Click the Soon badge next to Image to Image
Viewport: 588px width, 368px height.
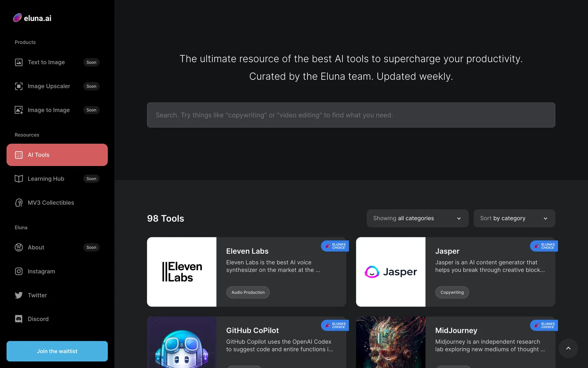pyautogui.click(x=91, y=110)
